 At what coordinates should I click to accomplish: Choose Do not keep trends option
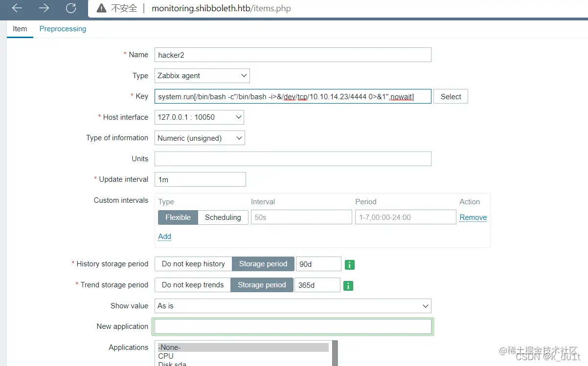tap(193, 285)
